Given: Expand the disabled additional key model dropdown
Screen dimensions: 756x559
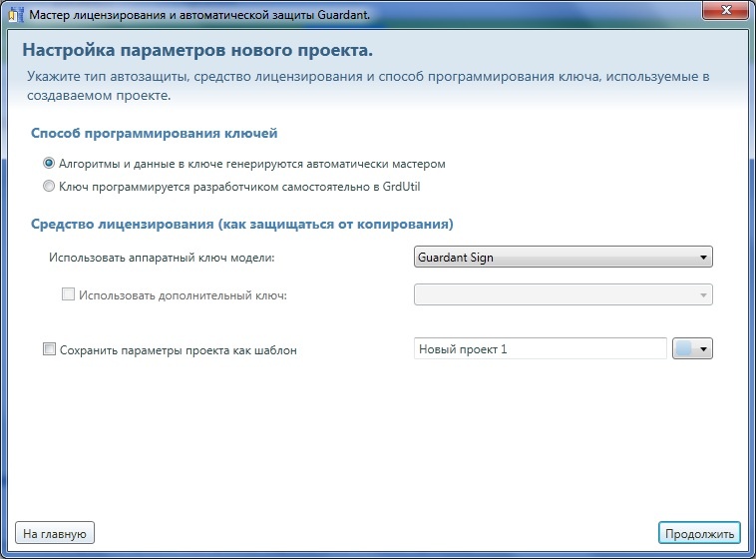Looking at the screenshot, I should (563, 295).
